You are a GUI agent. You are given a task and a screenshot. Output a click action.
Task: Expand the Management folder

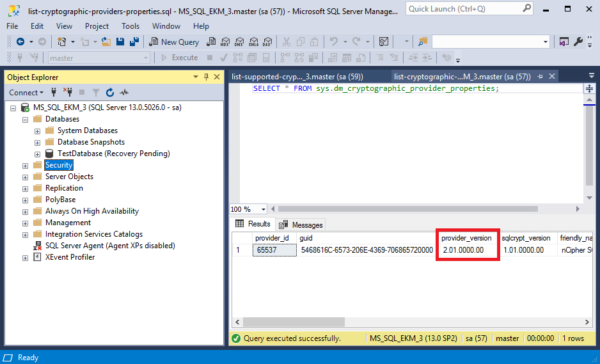[25, 223]
